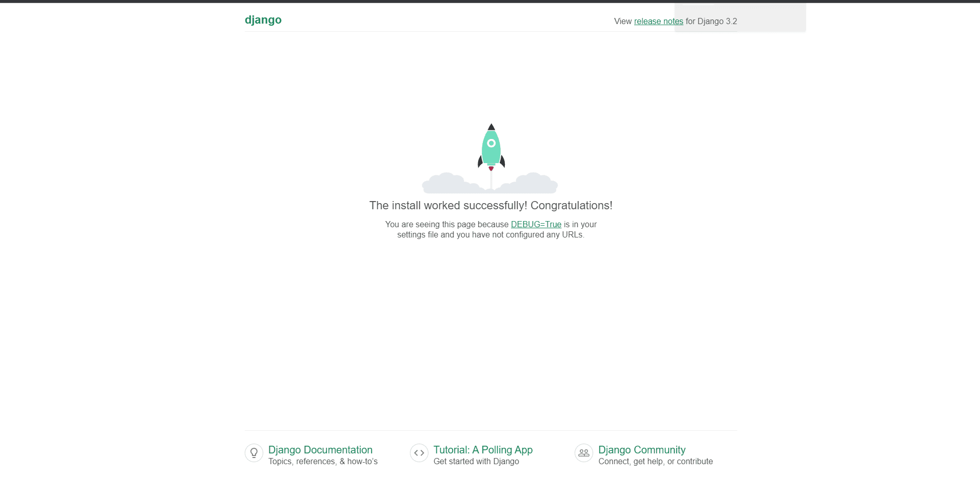Click the lightbulb icon beside Django Documentation
Screen dimensions: 980x477
(x=254, y=453)
